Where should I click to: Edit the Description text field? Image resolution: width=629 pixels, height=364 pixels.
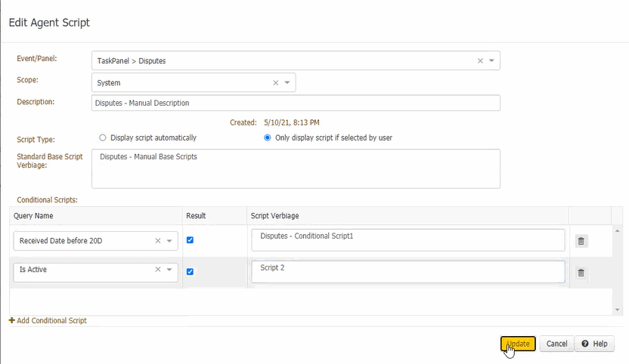click(x=295, y=103)
